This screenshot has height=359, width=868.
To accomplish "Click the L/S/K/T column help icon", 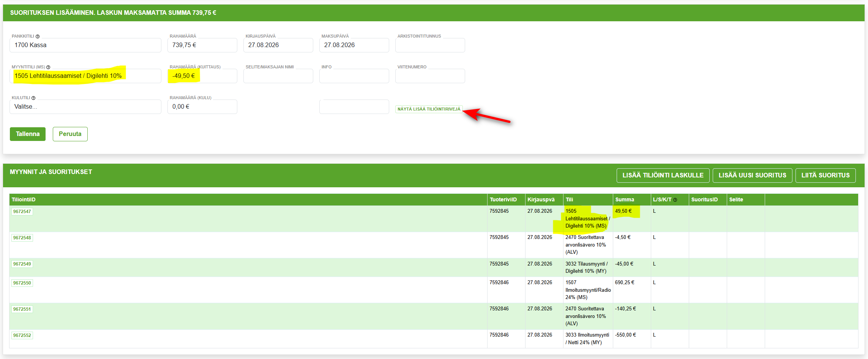I will [x=675, y=200].
